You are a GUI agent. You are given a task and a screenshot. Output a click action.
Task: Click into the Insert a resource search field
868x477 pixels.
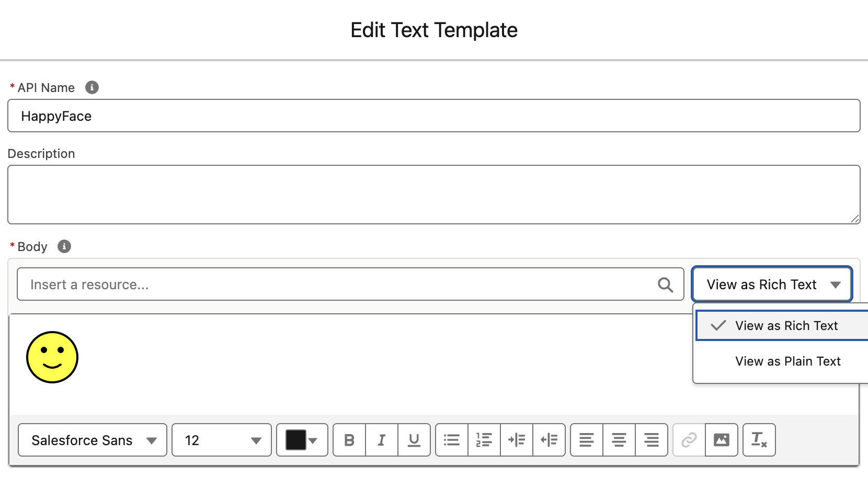(x=335, y=285)
